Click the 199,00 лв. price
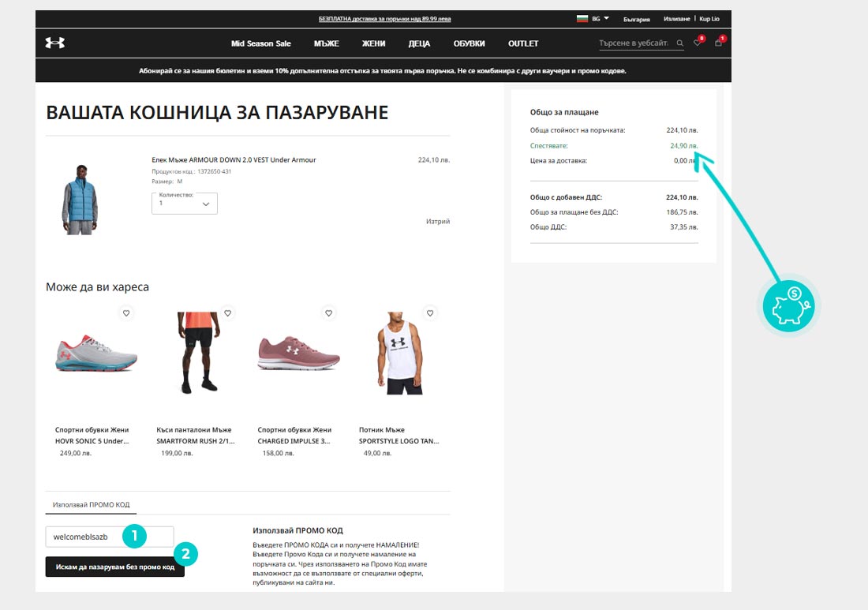Viewport: 868px width, 610px height. tap(177, 453)
